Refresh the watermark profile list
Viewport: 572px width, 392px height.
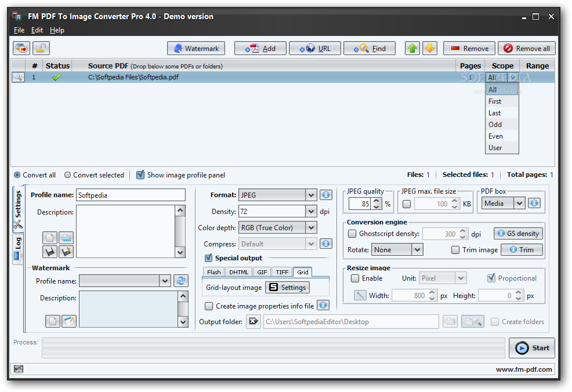tap(181, 281)
